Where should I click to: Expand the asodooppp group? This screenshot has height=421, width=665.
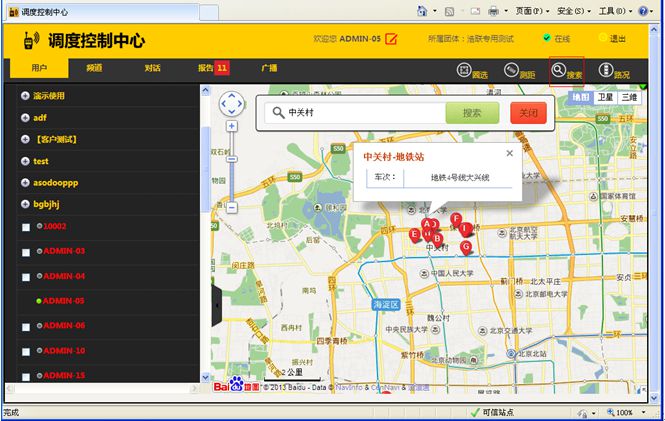(25, 183)
